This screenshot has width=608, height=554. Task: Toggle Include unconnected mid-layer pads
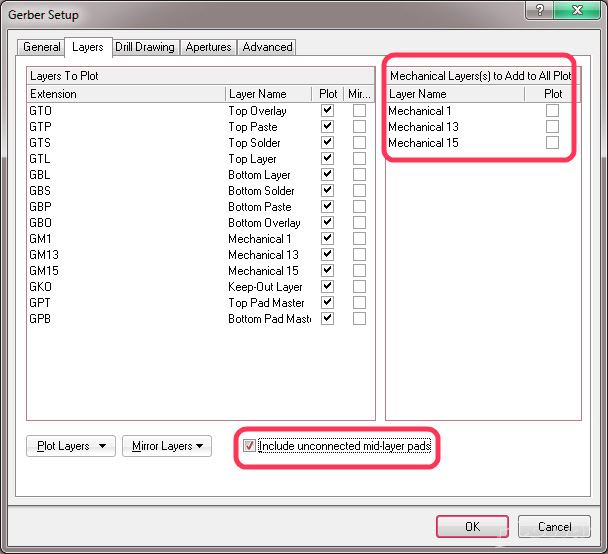(250, 446)
